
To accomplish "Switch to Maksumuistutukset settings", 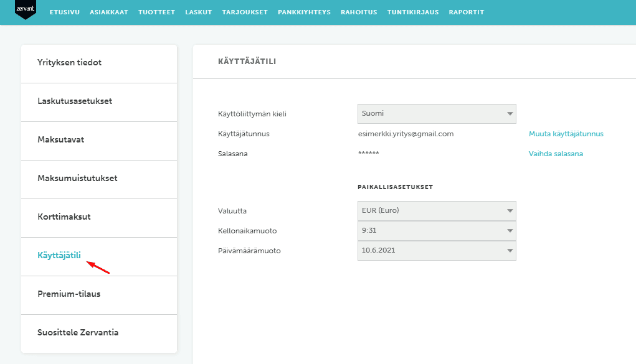I will (x=77, y=179).
